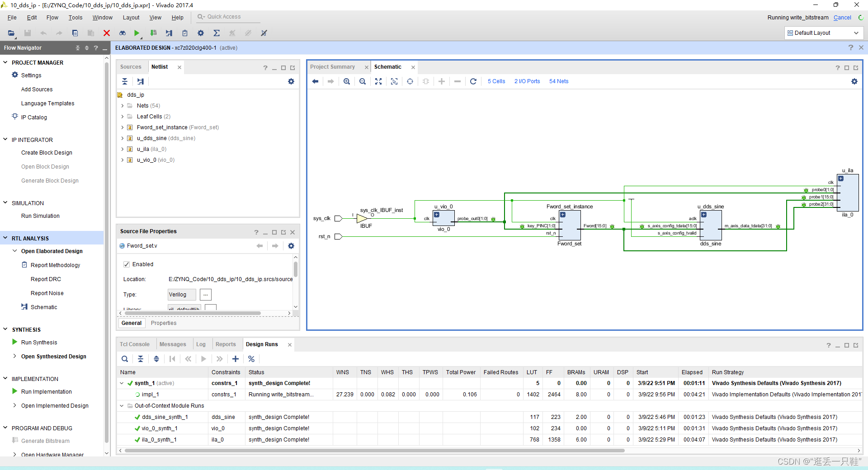Open the Default Layout dropdown

point(823,33)
